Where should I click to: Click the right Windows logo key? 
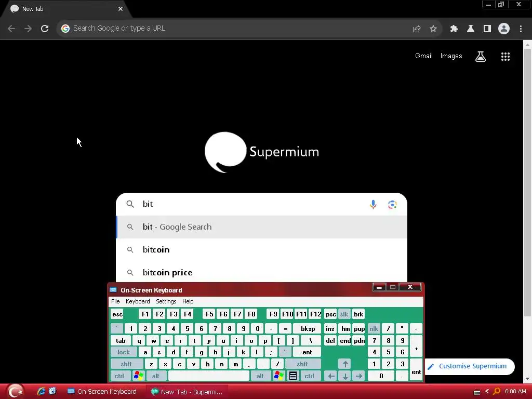(279, 376)
